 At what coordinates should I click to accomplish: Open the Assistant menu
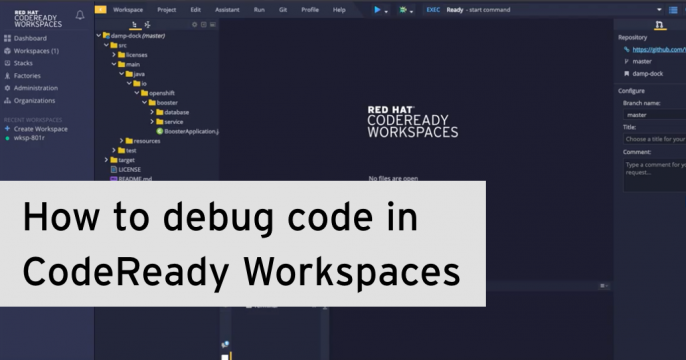tap(227, 10)
